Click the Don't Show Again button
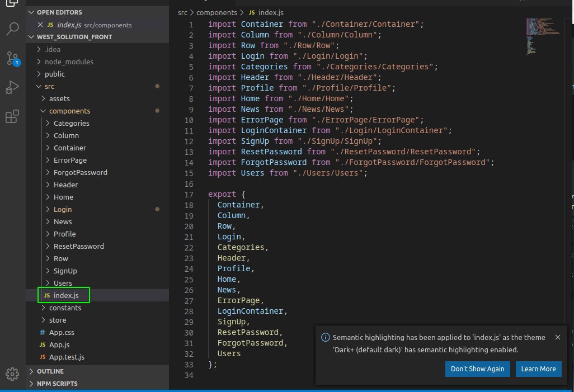The height and width of the screenshot is (392, 574). 477,369
